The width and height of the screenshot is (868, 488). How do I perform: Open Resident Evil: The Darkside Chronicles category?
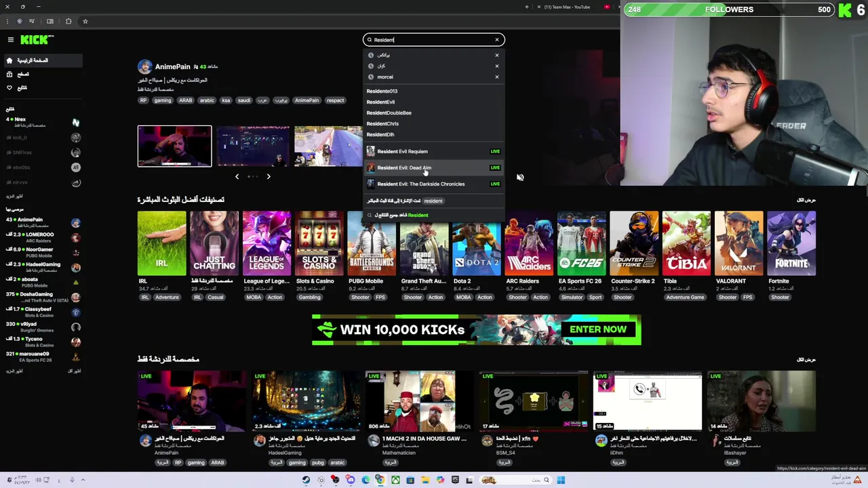point(434,184)
